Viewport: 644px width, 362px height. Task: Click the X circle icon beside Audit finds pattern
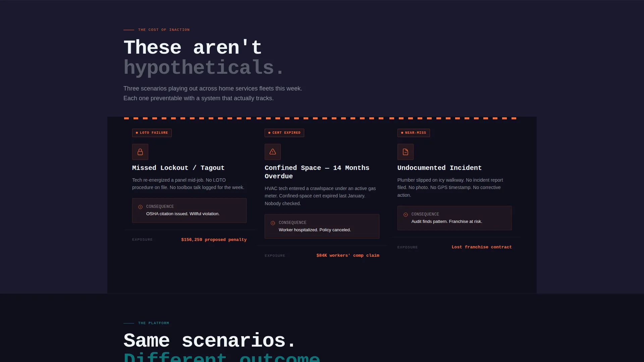[x=406, y=215]
